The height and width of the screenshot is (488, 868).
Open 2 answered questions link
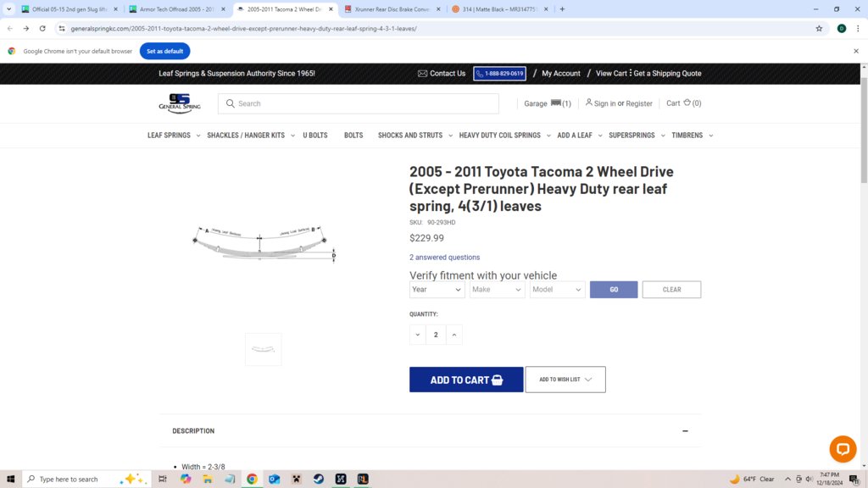444,258
